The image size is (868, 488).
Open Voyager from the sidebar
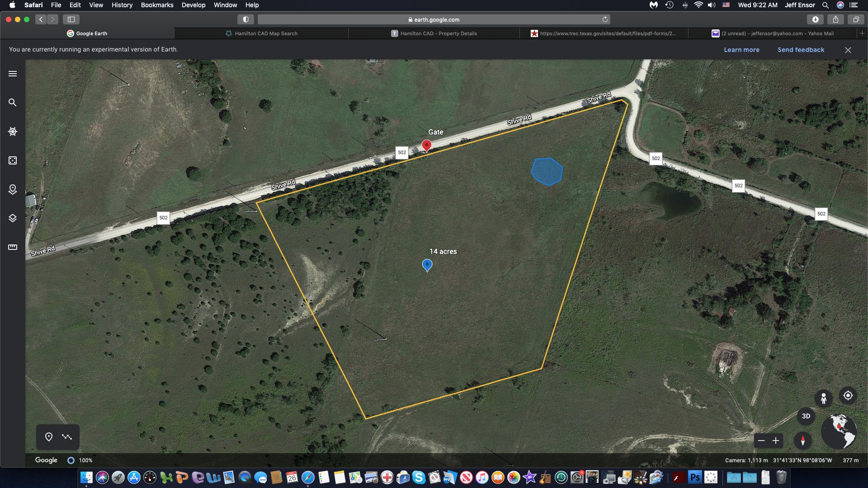(x=13, y=131)
